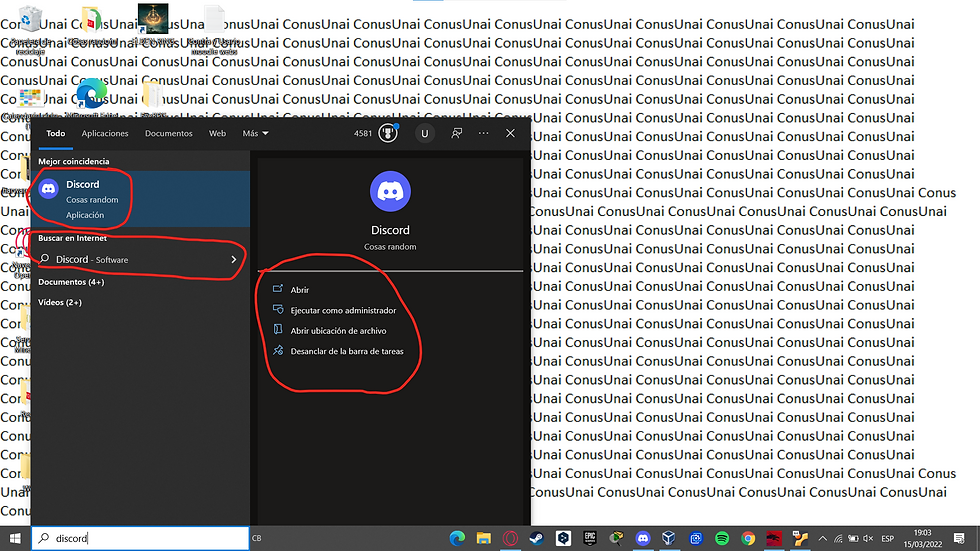
Task: Switch to the Web search tab
Action: coord(218,133)
